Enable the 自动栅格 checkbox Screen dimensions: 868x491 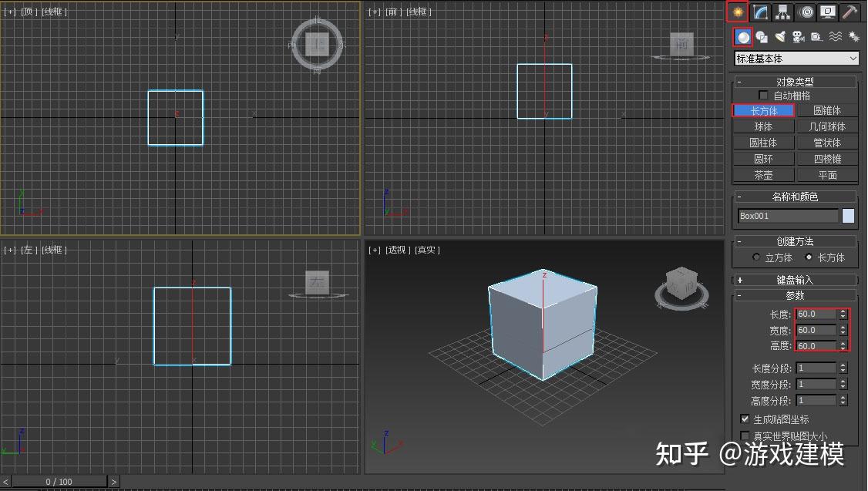pyautogui.click(x=762, y=95)
